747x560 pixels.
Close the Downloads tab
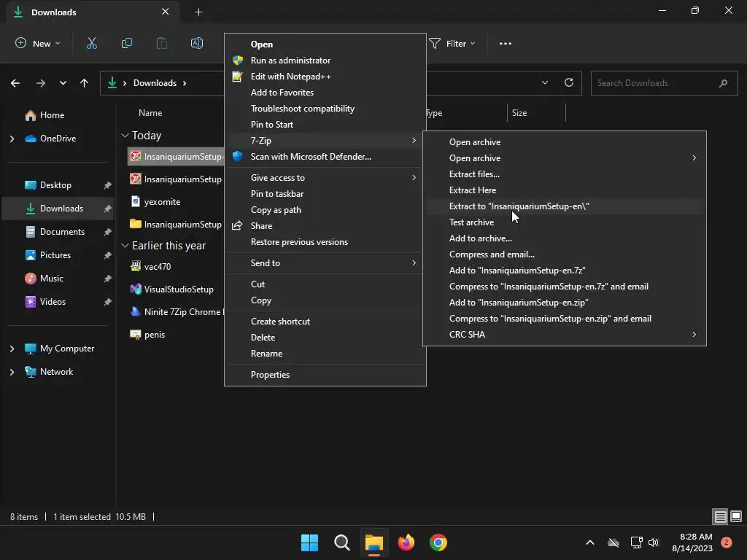[166, 12]
